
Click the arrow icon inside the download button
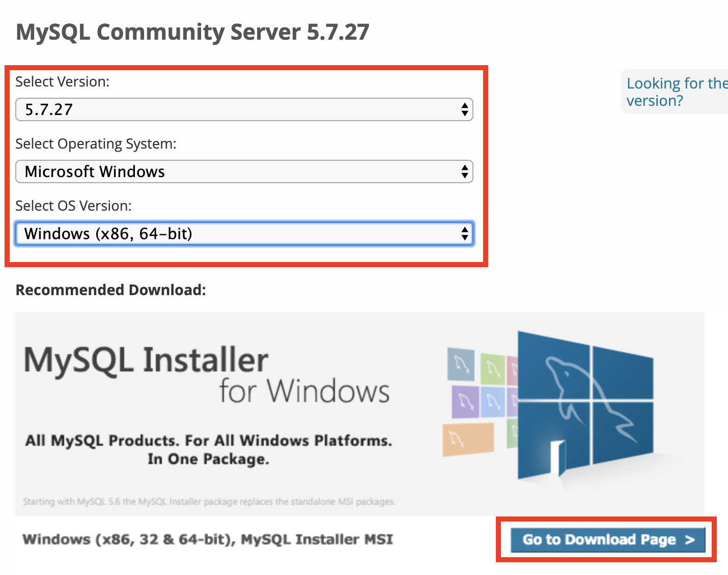[x=690, y=540]
